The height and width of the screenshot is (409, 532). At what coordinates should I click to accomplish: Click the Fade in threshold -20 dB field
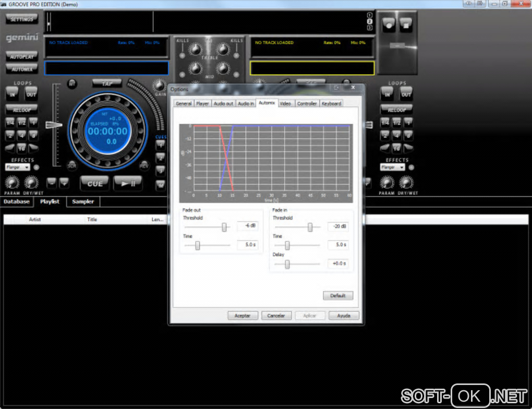pos(338,226)
